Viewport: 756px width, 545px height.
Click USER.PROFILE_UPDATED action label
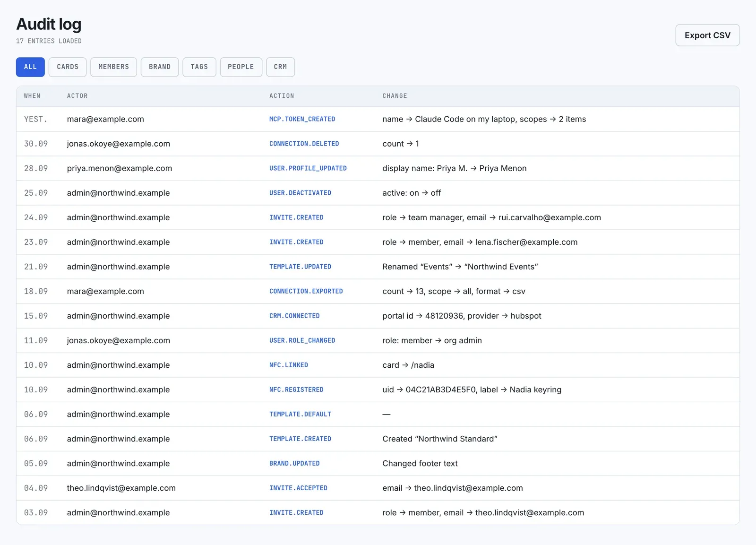click(308, 168)
